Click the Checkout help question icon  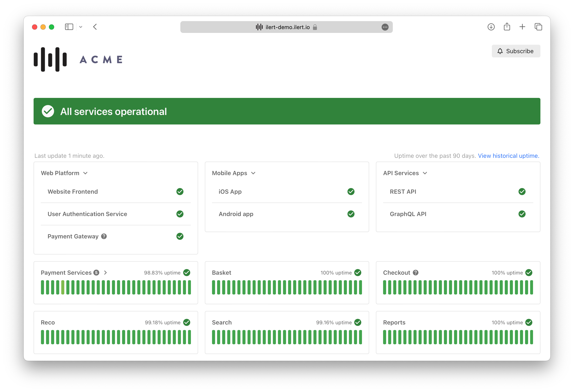[x=416, y=273]
